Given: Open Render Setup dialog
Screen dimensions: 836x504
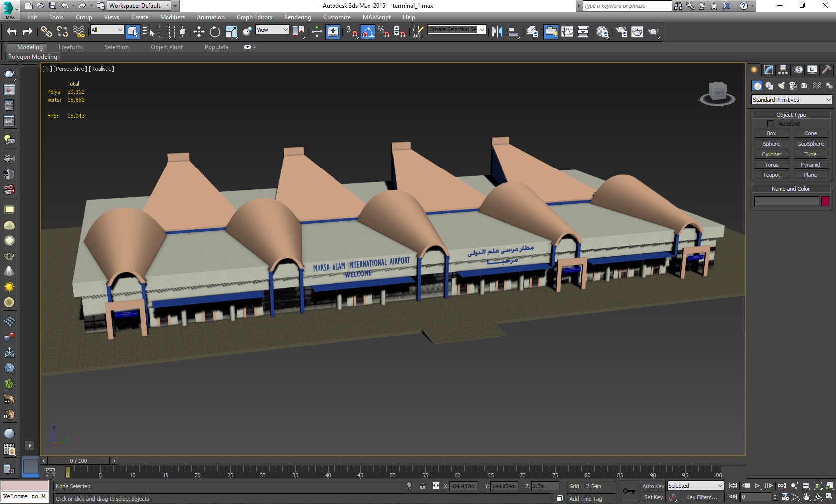Looking at the screenshot, I should coord(621,31).
